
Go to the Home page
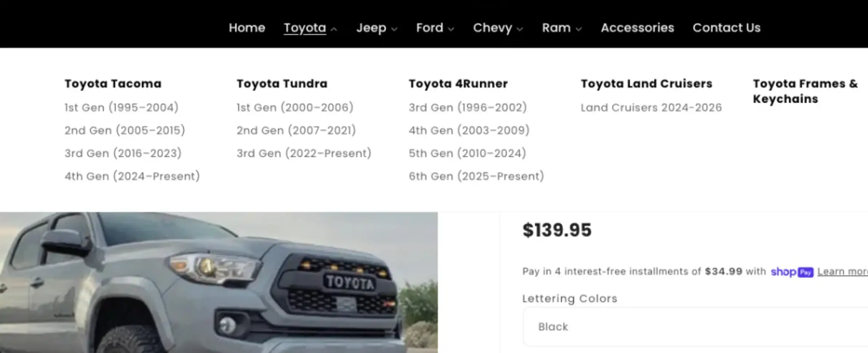247,28
